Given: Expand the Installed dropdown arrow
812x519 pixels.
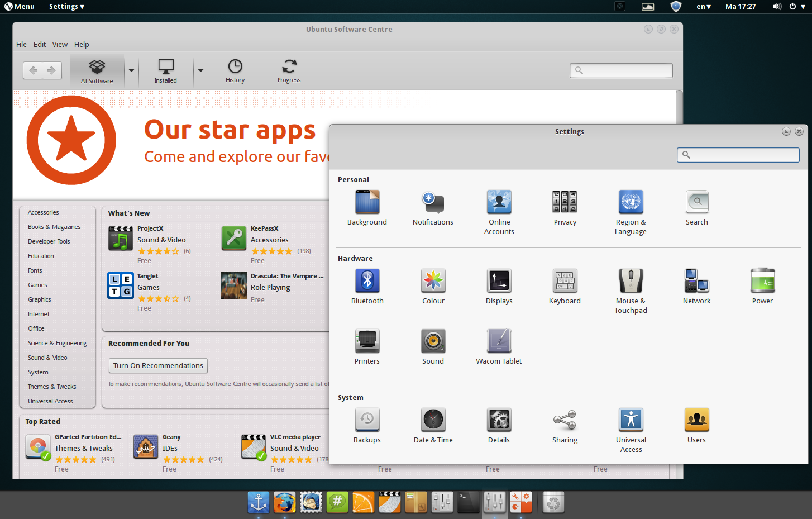Looking at the screenshot, I should tap(200, 71).
